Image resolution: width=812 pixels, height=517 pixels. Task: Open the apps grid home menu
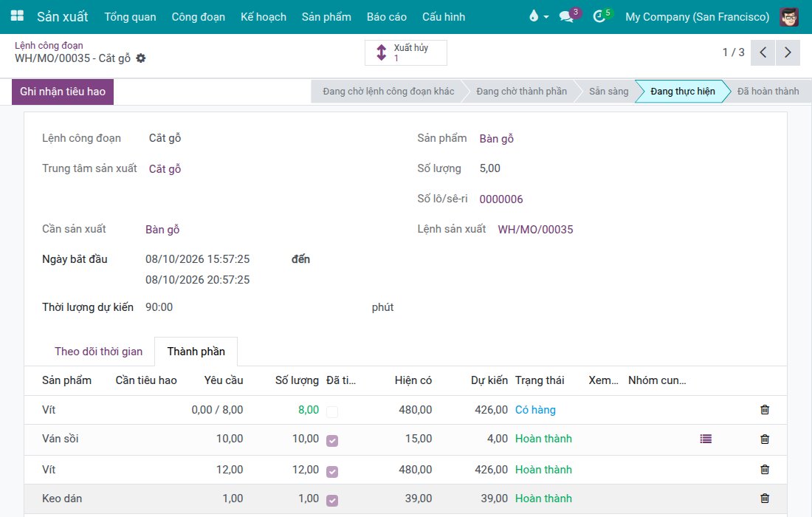(17, 16)
